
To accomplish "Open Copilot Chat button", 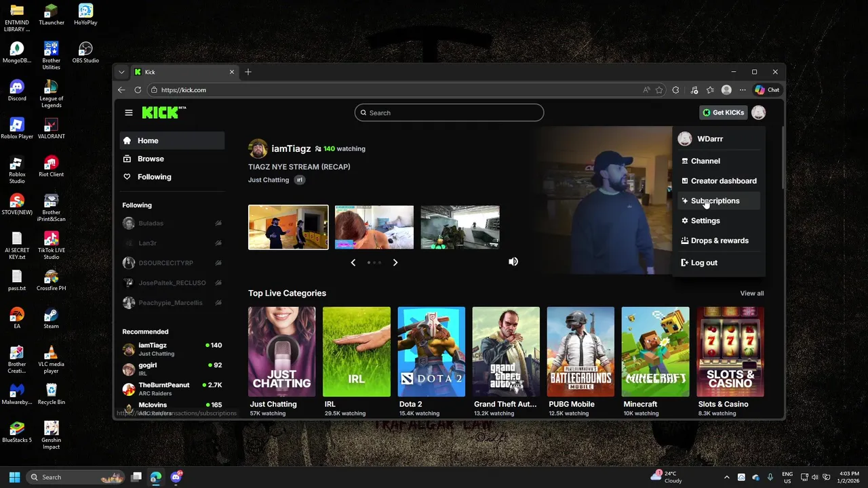I will (768, 89).
